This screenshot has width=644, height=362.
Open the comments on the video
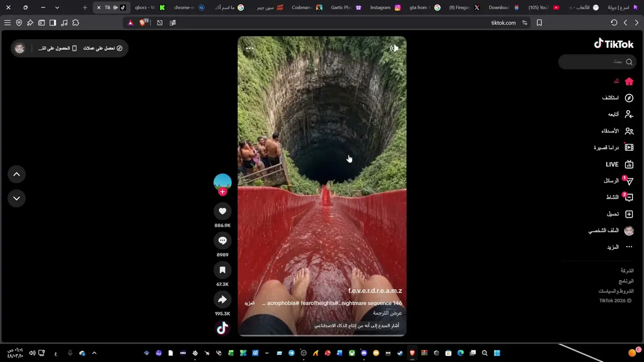tap(222, 240)
